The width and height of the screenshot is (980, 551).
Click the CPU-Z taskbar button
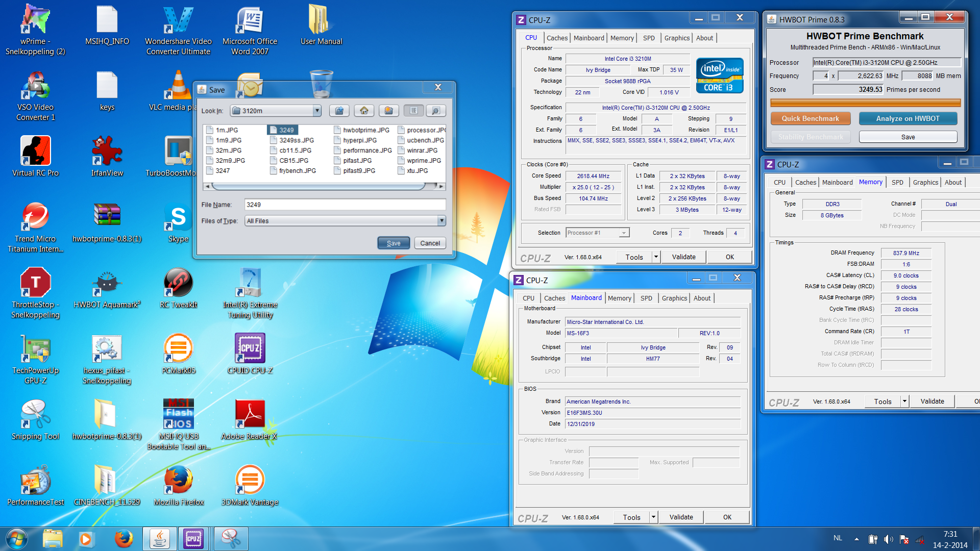coord(193,539)
